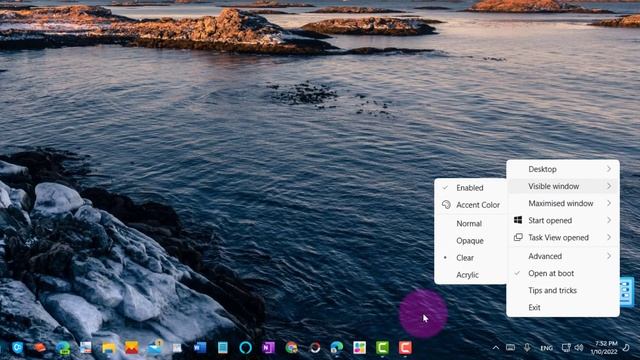Expand the Advanced submenu arrow
Screen dimensions: 640x360
pyautogui.click(x=609, y=256)
